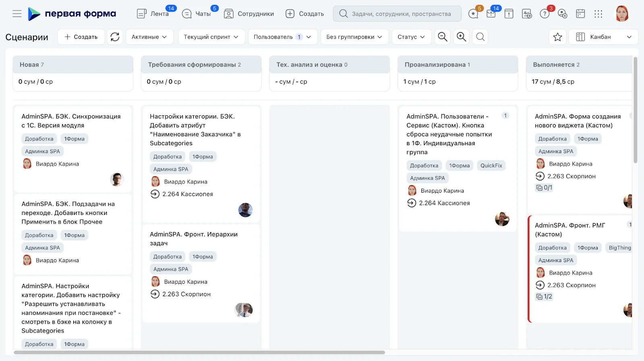Expand the Текущий спринт dropdown
644x361 pixels.
tap(211, 37)
